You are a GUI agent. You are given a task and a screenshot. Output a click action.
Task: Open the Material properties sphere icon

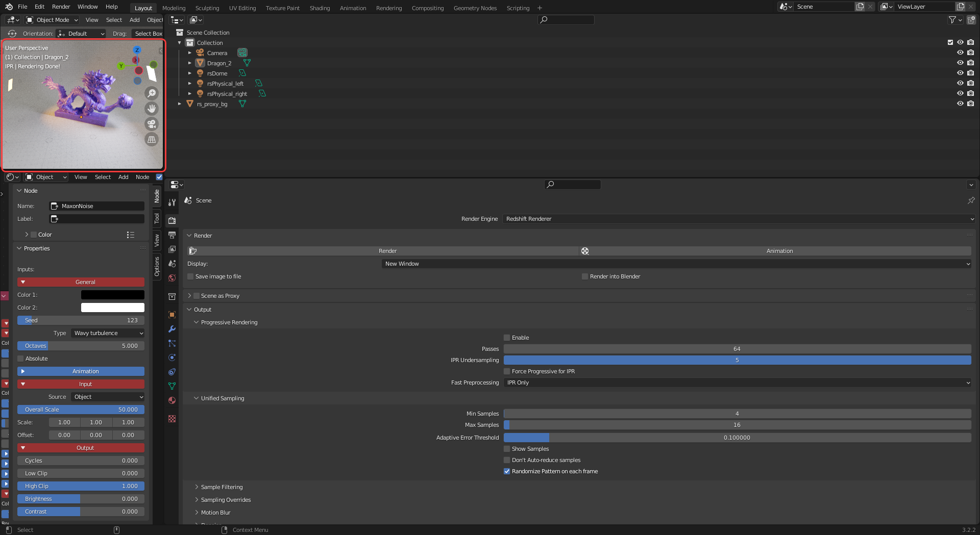coord(172,400)
